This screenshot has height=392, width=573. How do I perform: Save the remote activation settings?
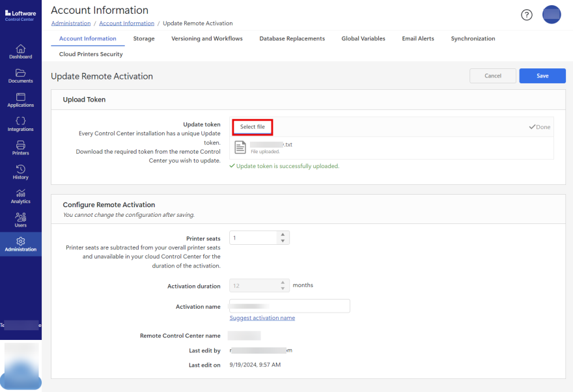(542, 76)
